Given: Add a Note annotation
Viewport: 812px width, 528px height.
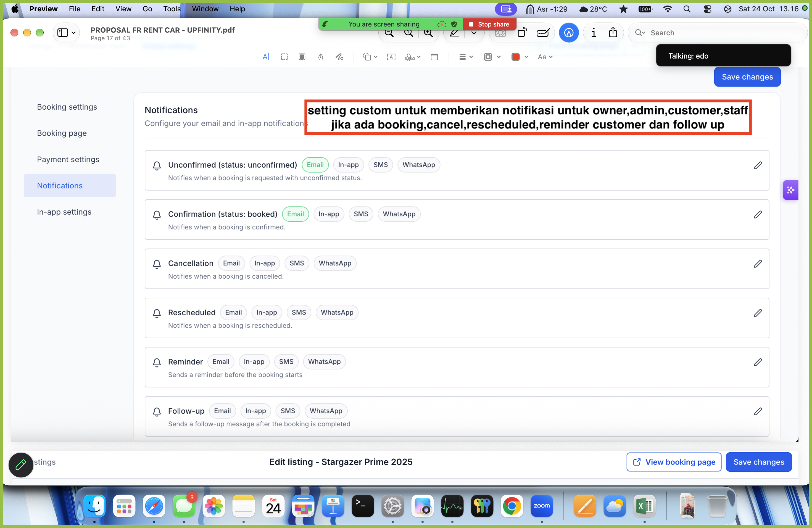Looking at the screenshot, I should click(x=434, y=57).
